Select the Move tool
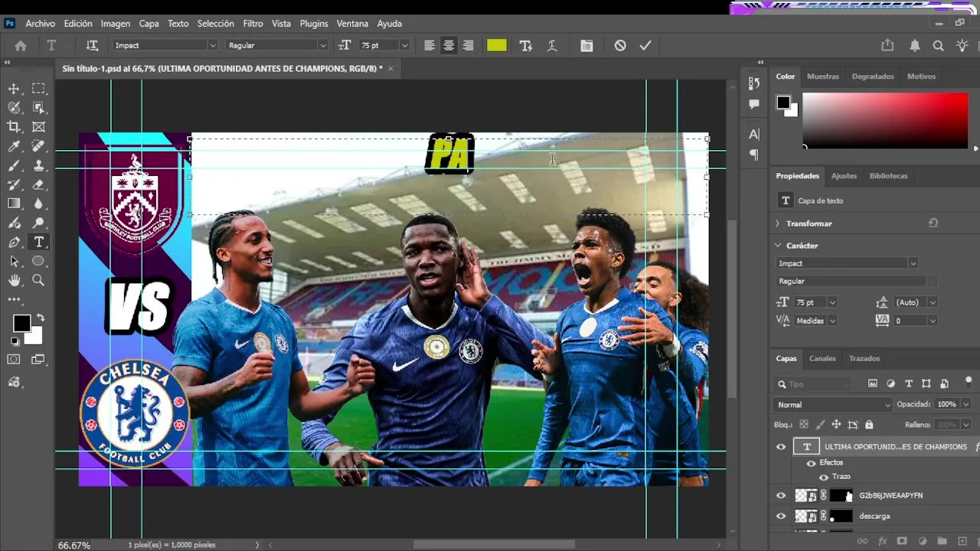Screen dimensions: 980x551 point(14,89)
